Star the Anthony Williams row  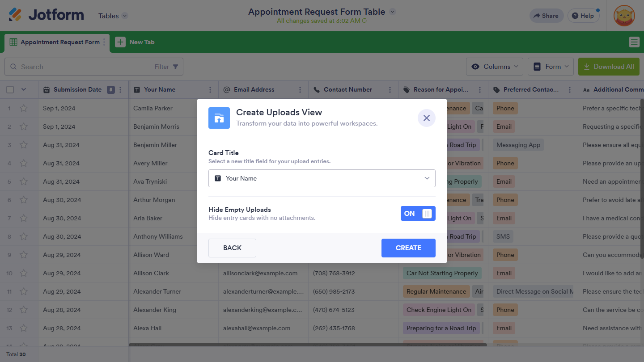[24, 236]
